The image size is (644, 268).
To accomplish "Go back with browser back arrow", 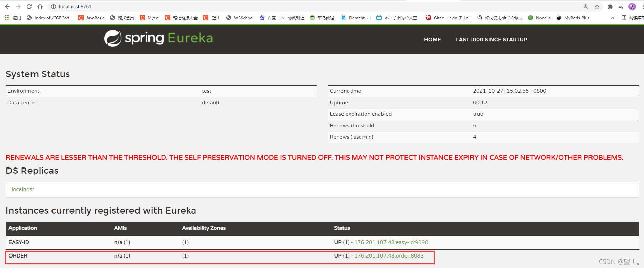I will click(x=7, y=7).
